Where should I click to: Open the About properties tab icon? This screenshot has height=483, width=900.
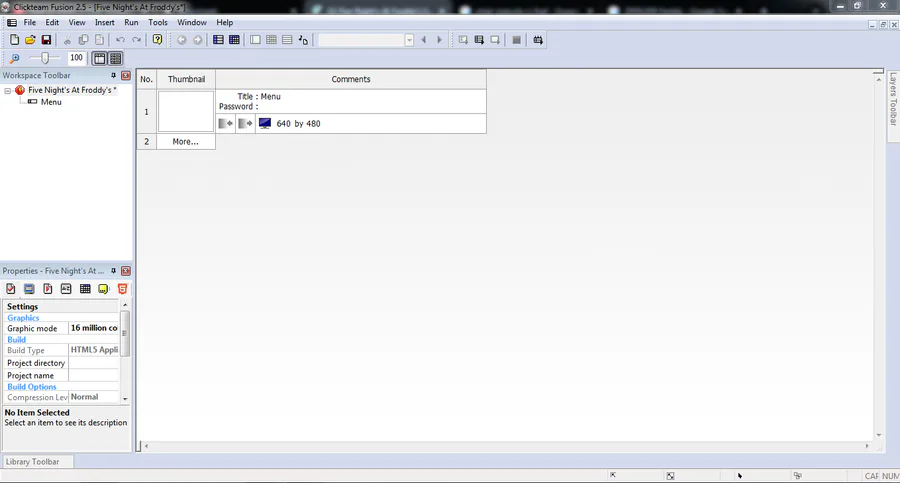click(x=103, y=289)
